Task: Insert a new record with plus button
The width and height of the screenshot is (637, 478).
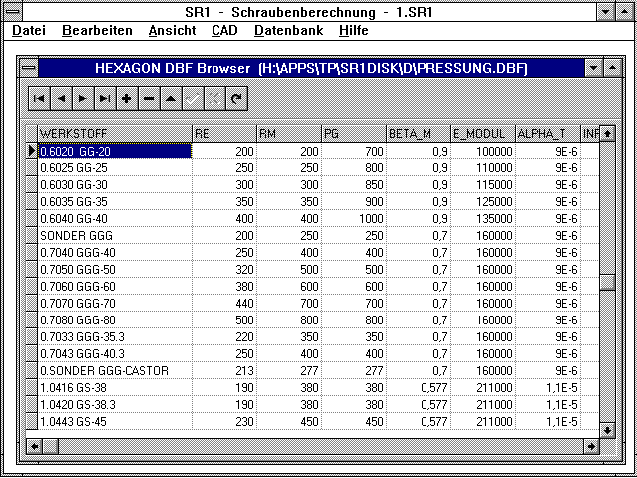Action: pos(127,99)
